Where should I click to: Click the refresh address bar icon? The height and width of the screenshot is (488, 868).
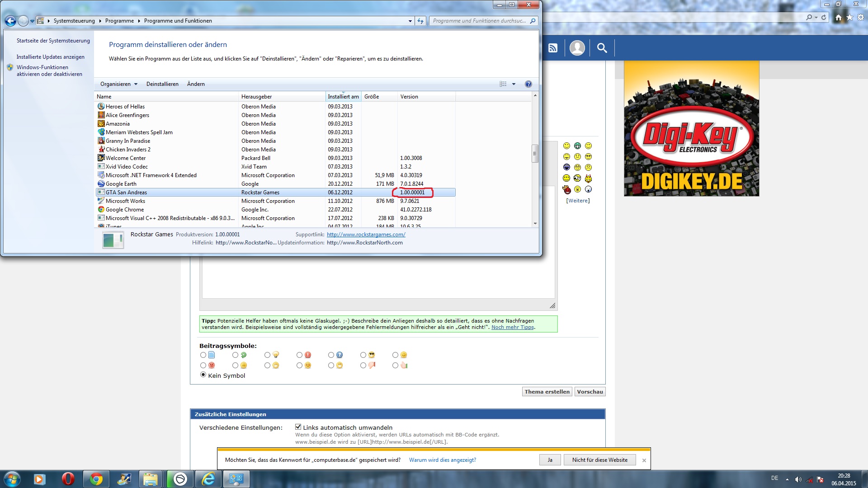click(x=420, y=21)
